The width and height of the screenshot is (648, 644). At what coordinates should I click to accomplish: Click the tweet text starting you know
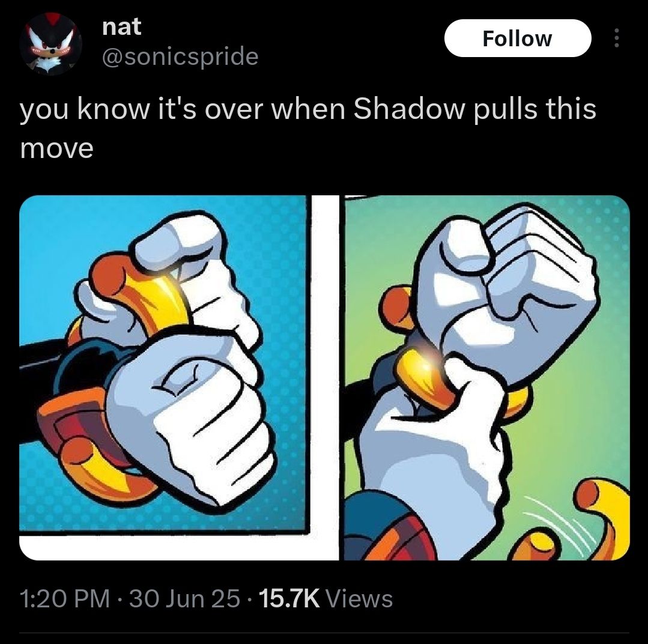(x=308, y=128)
